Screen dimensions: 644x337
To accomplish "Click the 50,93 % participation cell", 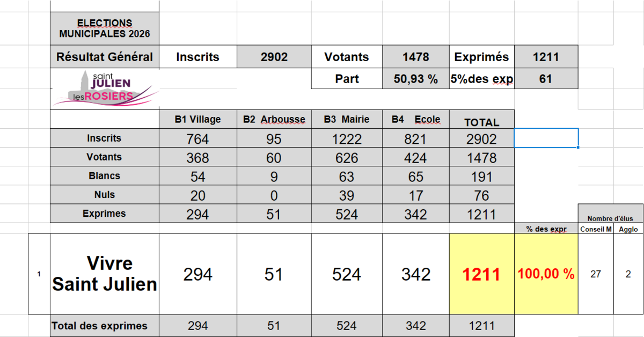I will (x=416, y=79).
